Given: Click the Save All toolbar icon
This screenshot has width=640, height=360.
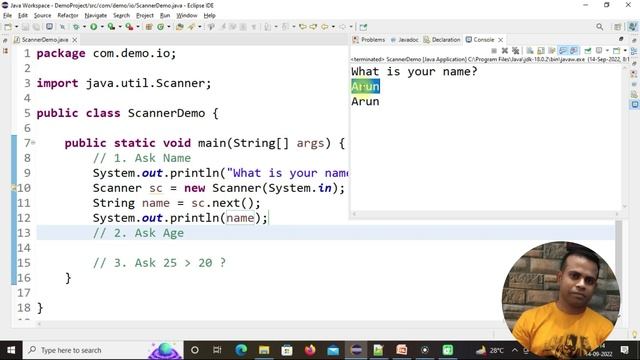Looking at the screenshot, I should click(36, 27).
